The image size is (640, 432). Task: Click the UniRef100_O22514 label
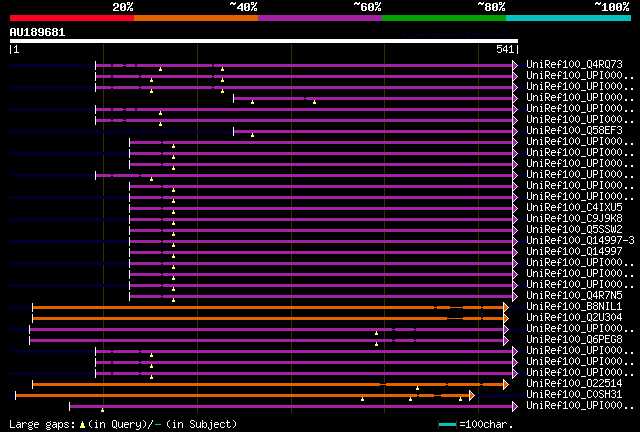(x=574, y=383)
